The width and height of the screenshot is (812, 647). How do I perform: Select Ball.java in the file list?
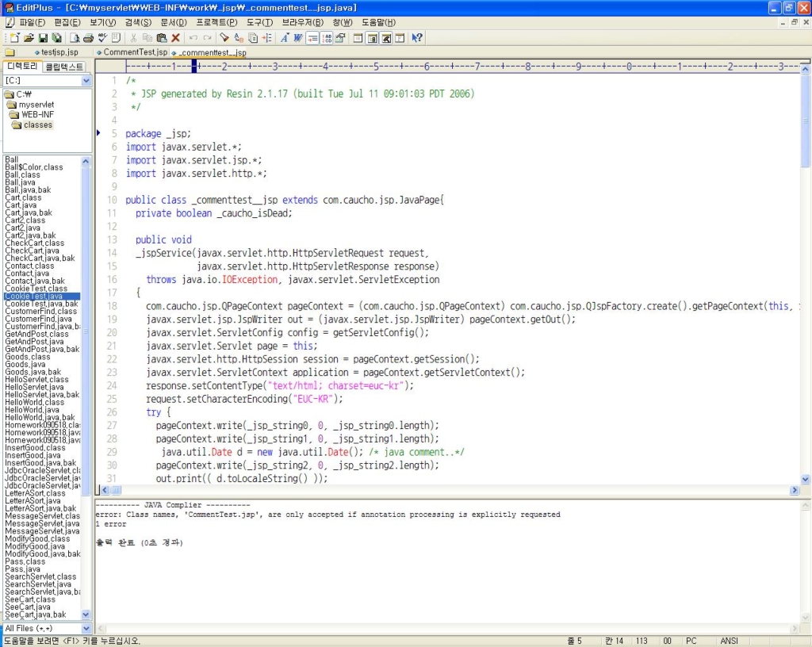click(20, 182)
